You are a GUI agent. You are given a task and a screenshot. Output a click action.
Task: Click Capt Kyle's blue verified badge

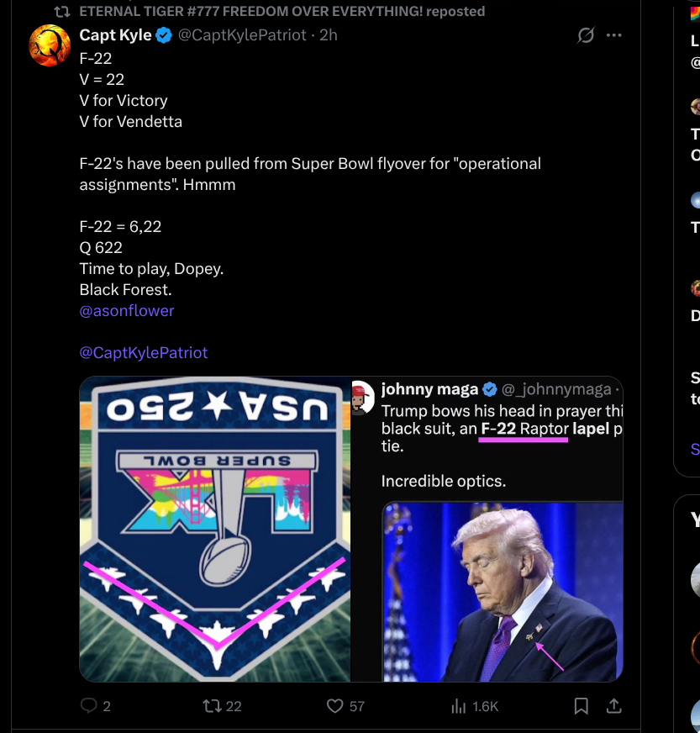[165, 35]
